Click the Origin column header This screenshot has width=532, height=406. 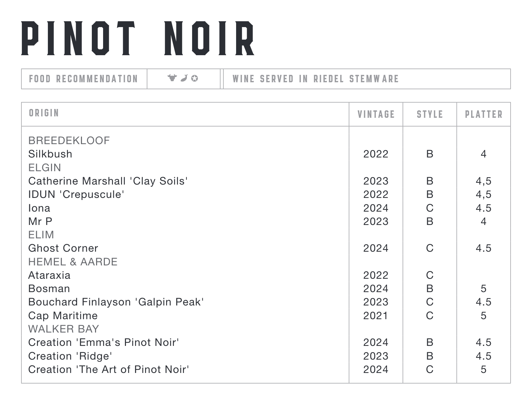pos(44,113)
